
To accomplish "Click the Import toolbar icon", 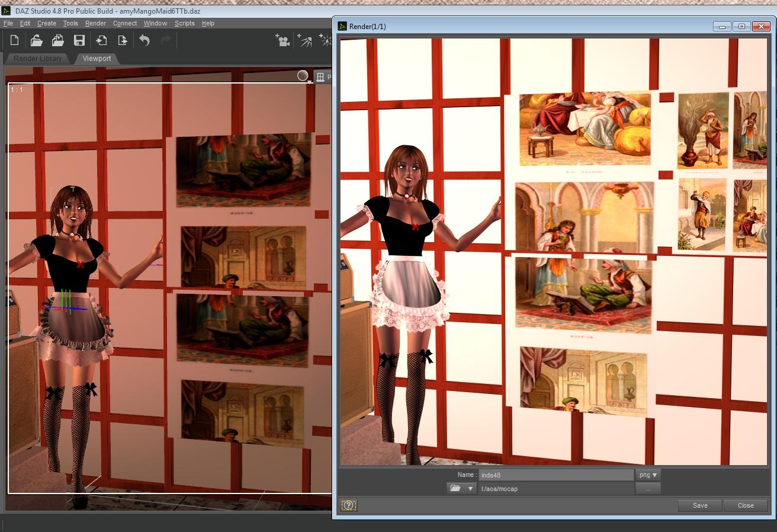I will coord(101,40).
